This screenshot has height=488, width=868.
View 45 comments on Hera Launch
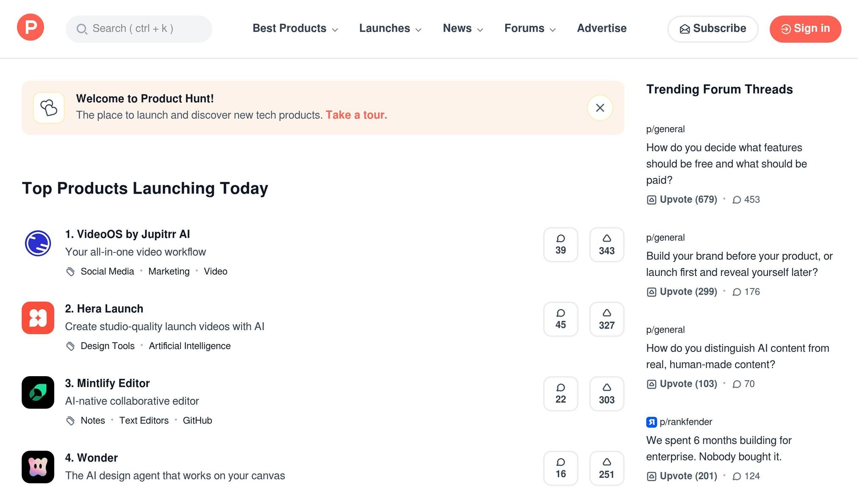560,319
